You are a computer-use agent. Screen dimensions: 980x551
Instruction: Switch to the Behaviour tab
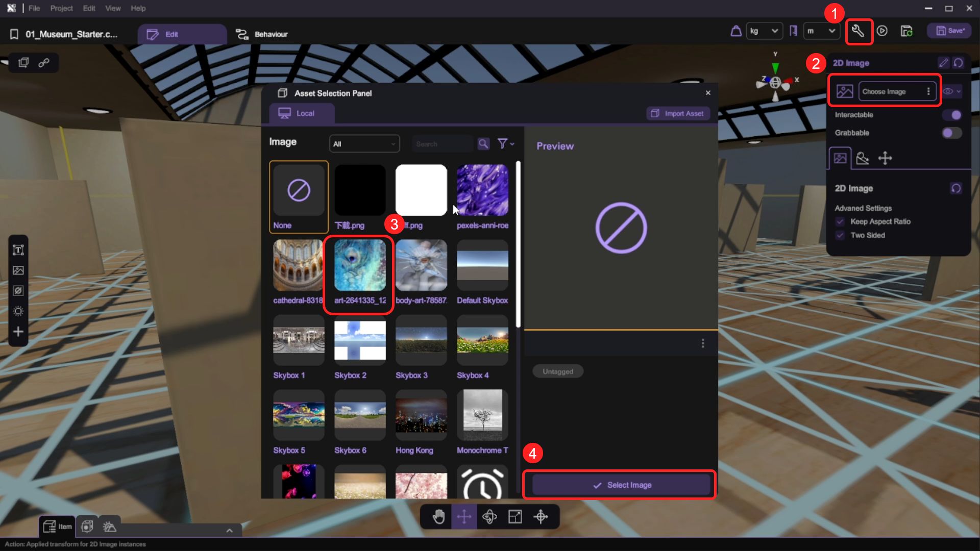tap(262, 34)
